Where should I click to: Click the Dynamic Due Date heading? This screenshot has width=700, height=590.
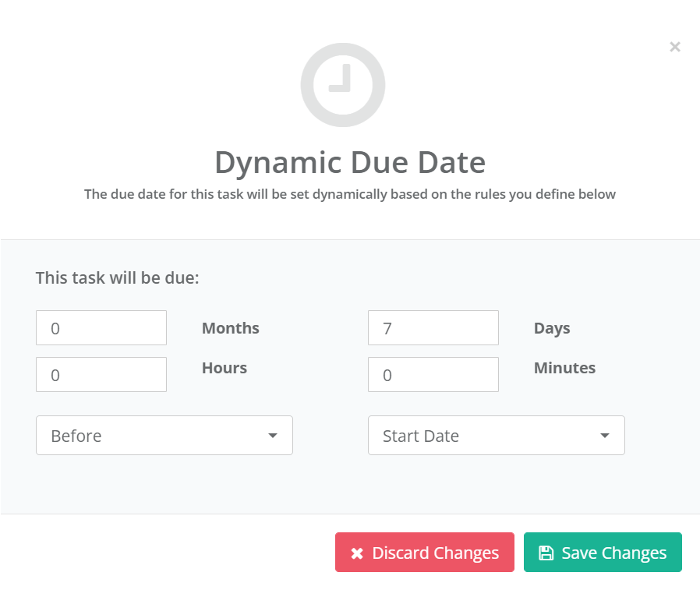click(x=350, y=162)
